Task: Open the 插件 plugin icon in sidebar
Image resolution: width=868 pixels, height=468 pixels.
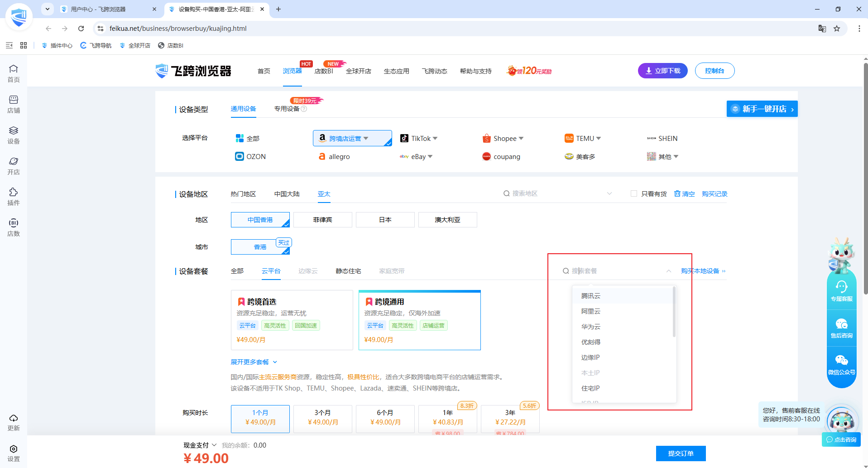Action: [x=14, y=197]
